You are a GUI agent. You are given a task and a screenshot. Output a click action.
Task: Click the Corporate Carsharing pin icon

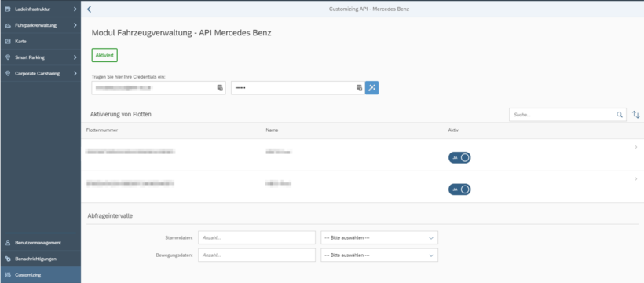point(7,74)
